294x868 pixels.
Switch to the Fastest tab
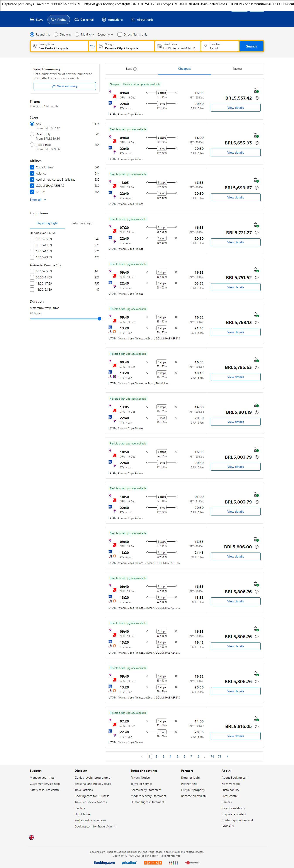click(237, 69)
